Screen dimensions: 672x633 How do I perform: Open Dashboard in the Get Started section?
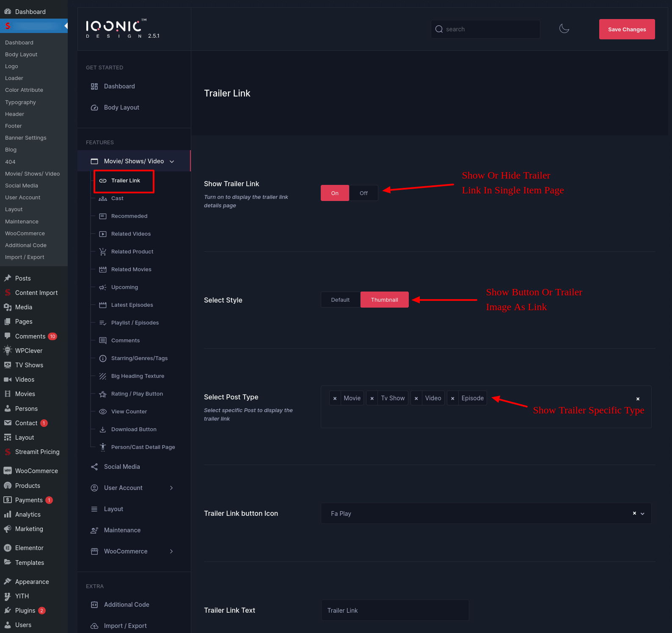(x=119, y=86)
